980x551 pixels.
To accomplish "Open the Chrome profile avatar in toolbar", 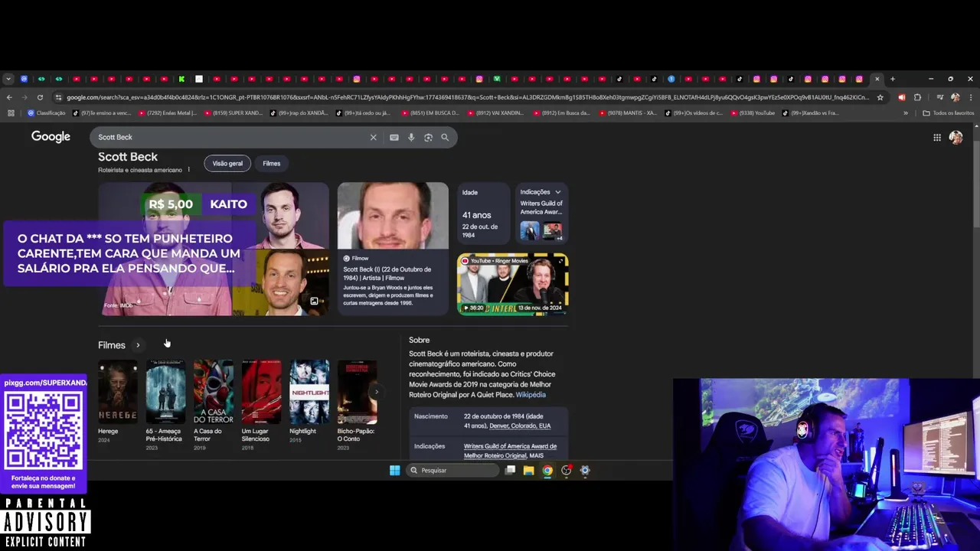I will click(x=955, y=97).
